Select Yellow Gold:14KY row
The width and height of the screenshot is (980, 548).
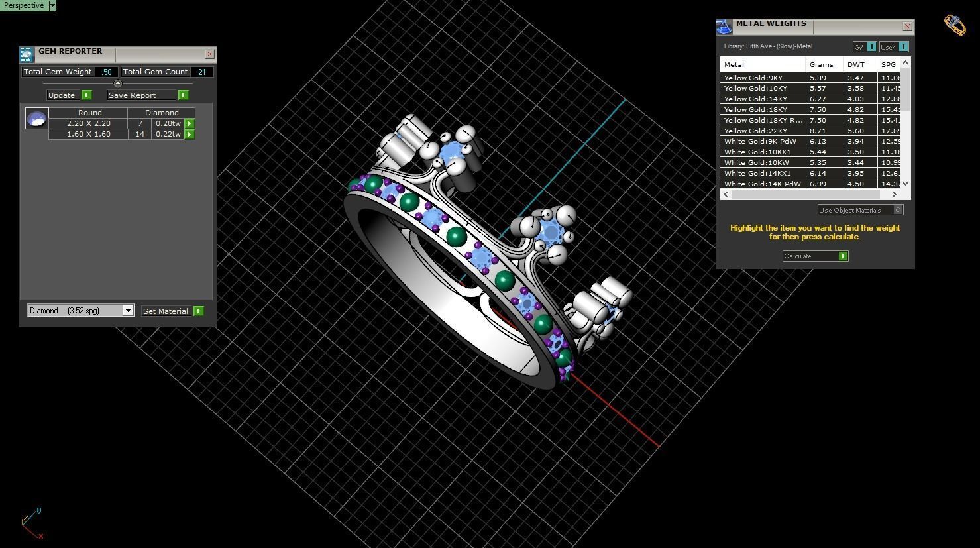(811, 99)
